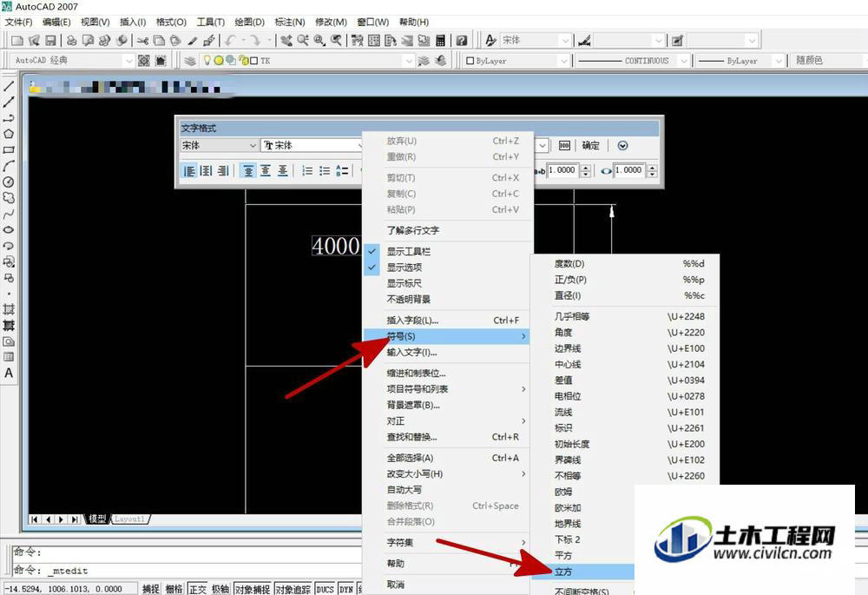This screenshot has width=868, height=595.
Task: Open the 随颜色 plot style dropdown
Action: pyautogui.click(x=827, y=61)
